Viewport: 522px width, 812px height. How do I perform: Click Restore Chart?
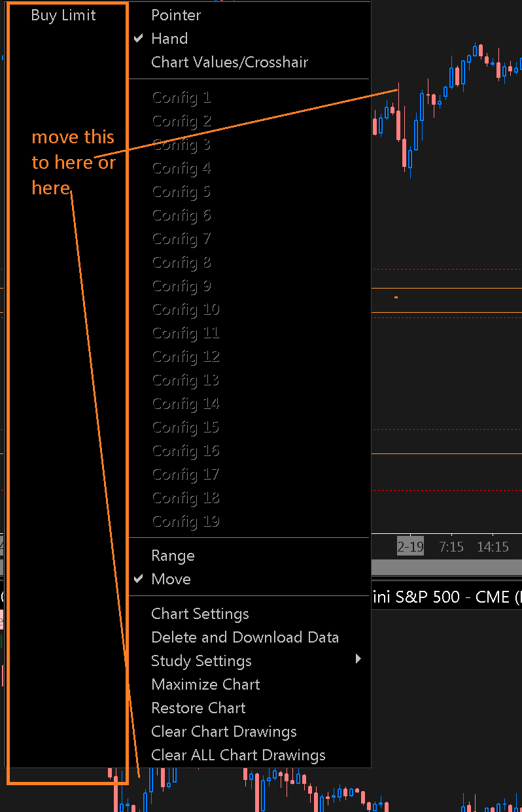(198, 708)
